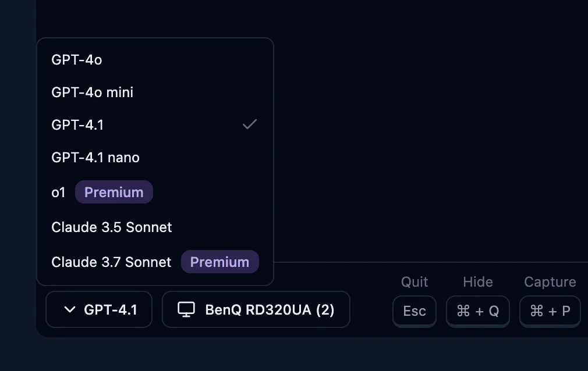Click the Quit label above Esc

pyautogui.click(x=414, y=282)
